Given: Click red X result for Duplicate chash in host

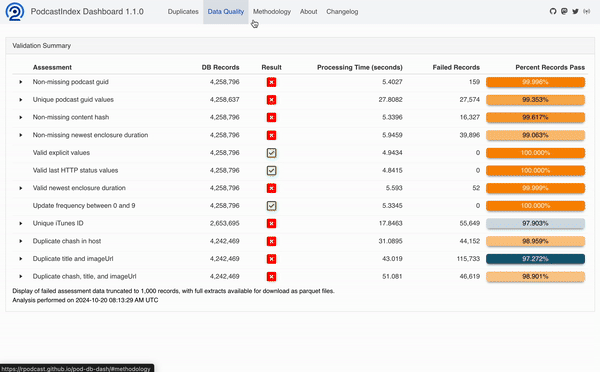Looking at the screenshot, I should pyautogui.click(x=271, y=241).
